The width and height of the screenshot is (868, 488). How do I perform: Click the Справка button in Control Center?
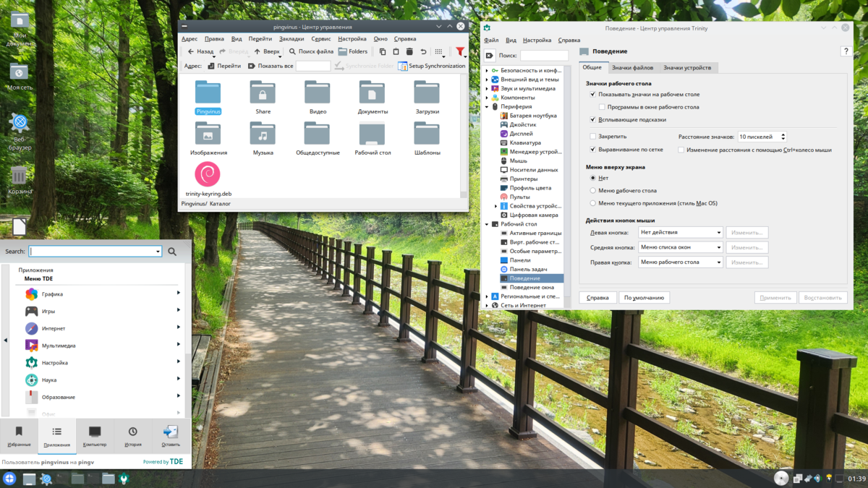[x=597, y=298]
